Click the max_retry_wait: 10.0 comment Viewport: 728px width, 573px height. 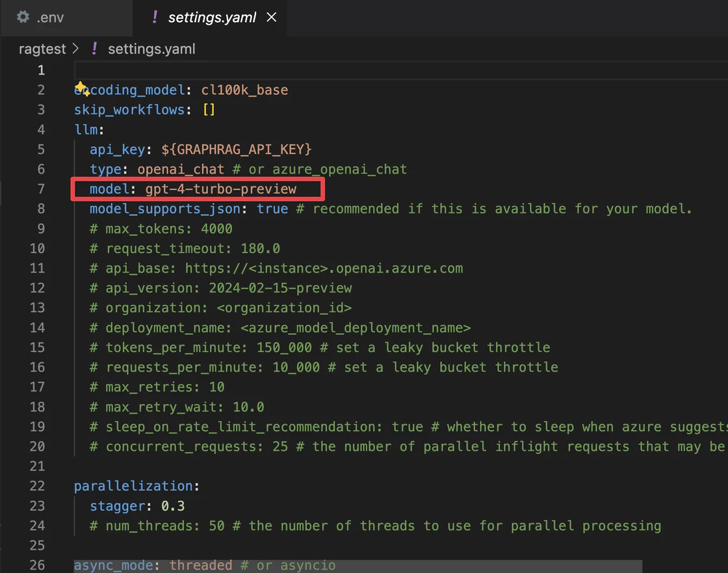177,407
